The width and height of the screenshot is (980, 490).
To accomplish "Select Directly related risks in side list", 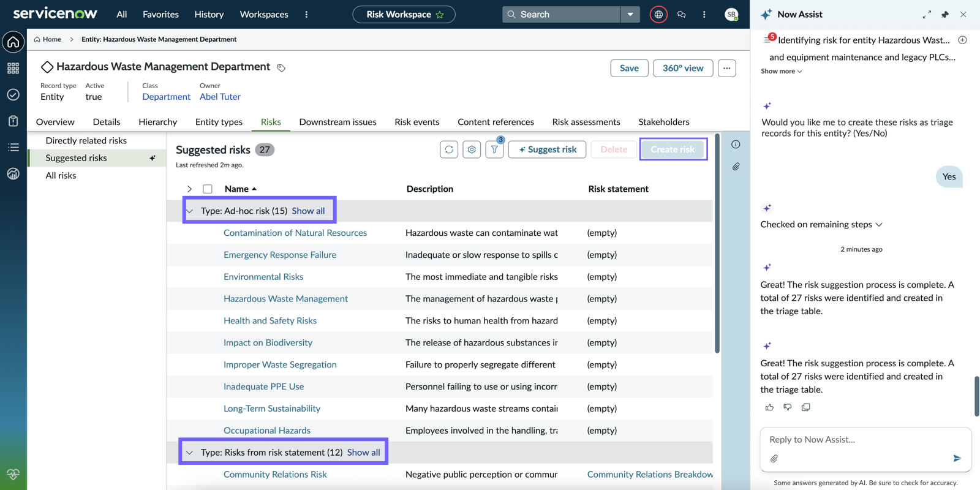I will tap(86, 141).
